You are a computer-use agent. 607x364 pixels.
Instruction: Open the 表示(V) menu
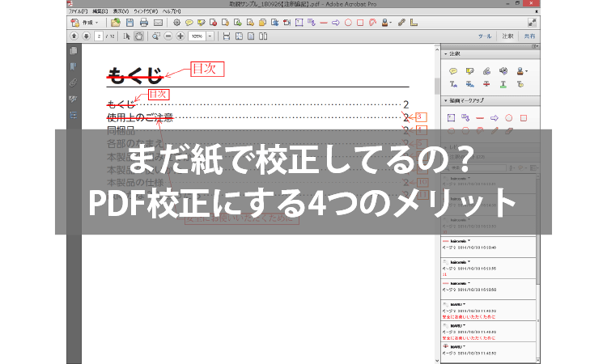(121, 11)
